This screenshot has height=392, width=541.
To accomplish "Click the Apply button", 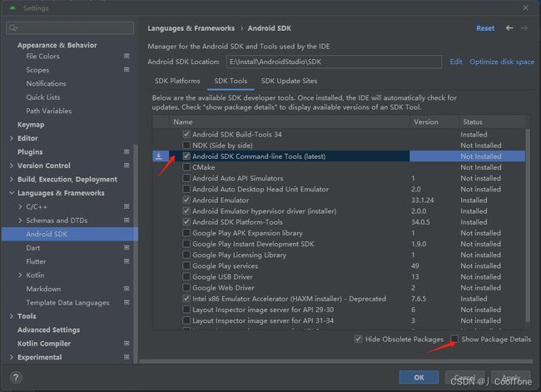I will pyautogui.click(x=511, y=378).
